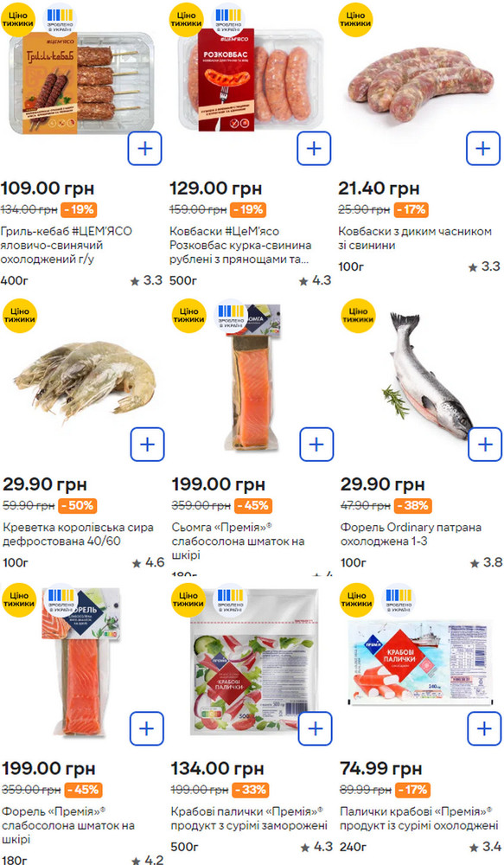Add Форель «Премія» слабосолона to cart
Image resolution: width=504 pixels, height=865 pixels.
[147, 728]
